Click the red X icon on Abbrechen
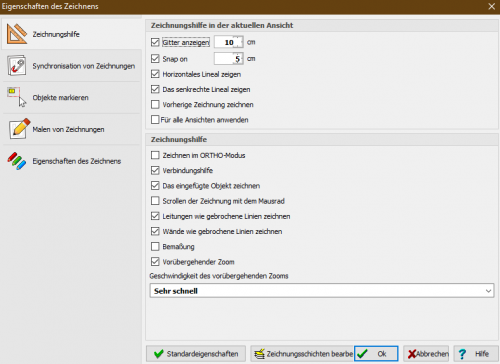Screen dimensions: 500x364 [x=412, y=354]
